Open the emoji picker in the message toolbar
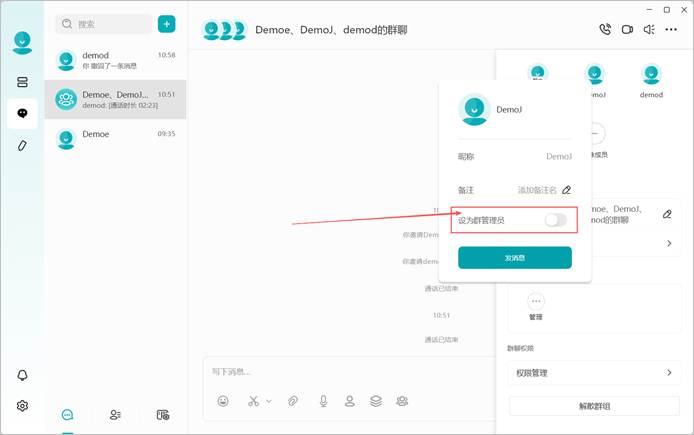Image resolution: width=694 pixels, height=435 pixels. 223,401
